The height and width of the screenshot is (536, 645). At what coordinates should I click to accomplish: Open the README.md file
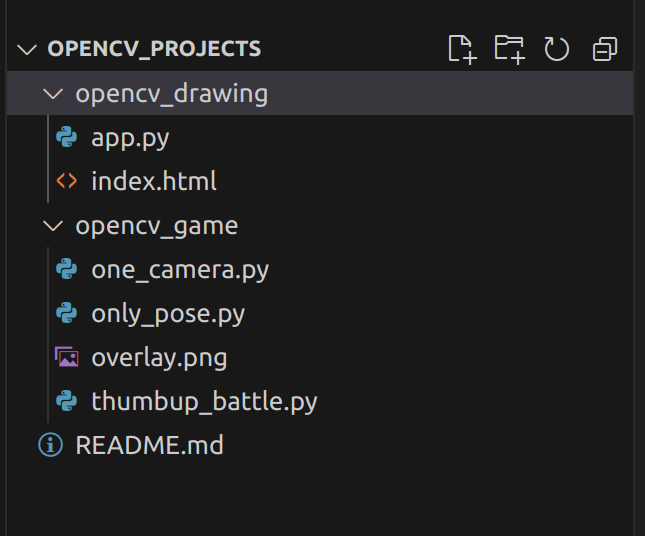[x=149, y=445]
